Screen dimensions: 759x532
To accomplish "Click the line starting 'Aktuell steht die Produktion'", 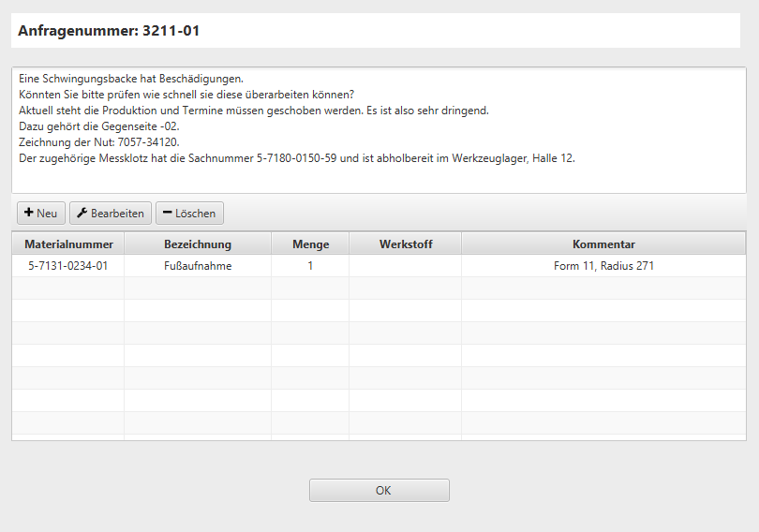I will pos(253,111).
